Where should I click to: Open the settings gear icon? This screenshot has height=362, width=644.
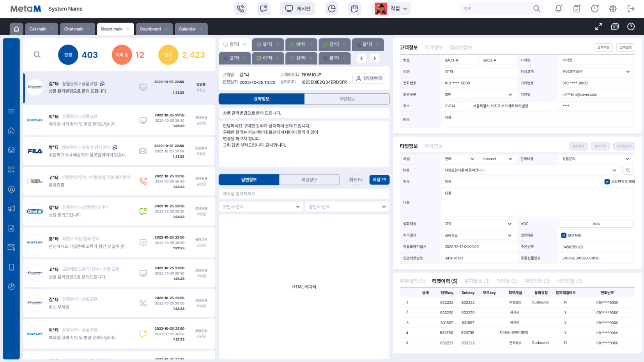click(x=612, y=9)
